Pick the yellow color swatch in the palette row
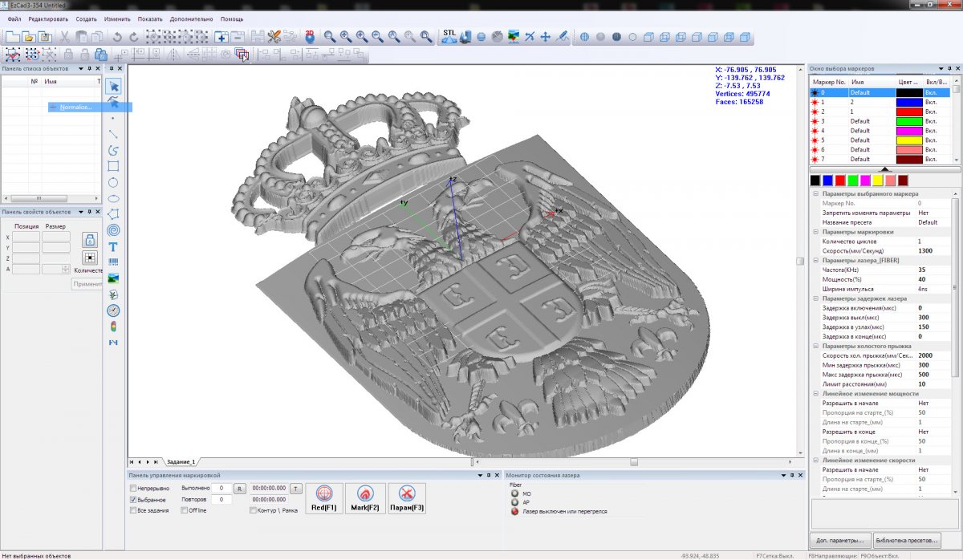Image resolution: width=963 pixels, height=560 pixels. point(877,181)
